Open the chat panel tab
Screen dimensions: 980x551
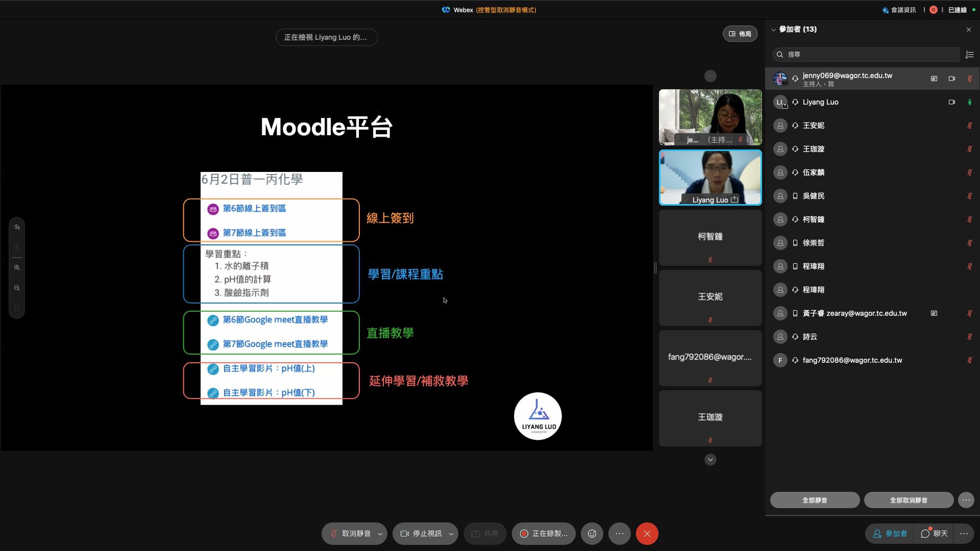[934, 534]
